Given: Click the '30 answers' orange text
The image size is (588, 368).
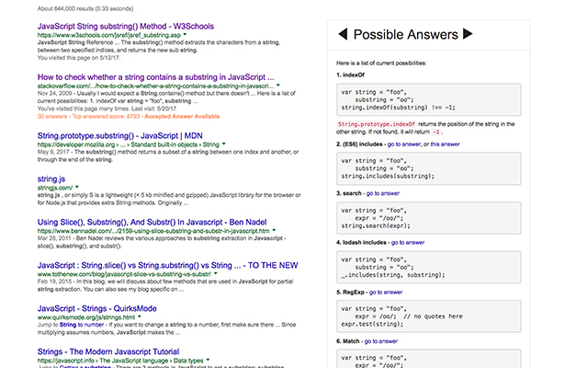Looking at the screenshot, I should [x=52, y=117].
